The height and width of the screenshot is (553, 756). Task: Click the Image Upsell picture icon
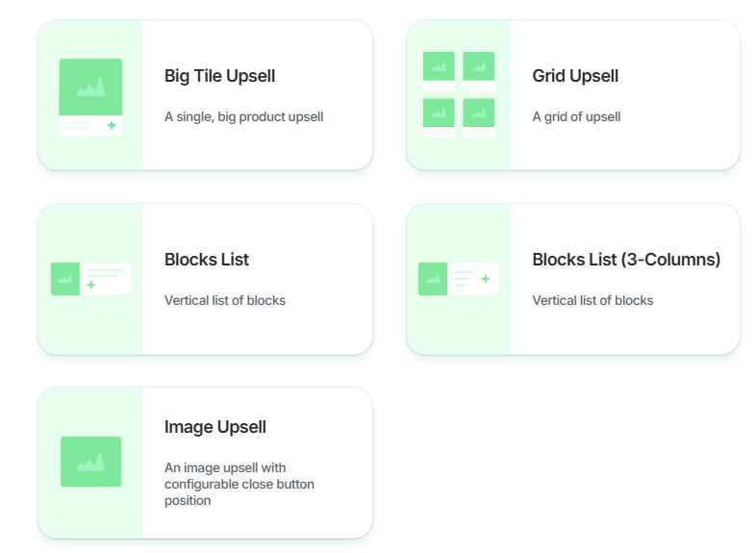90,462
